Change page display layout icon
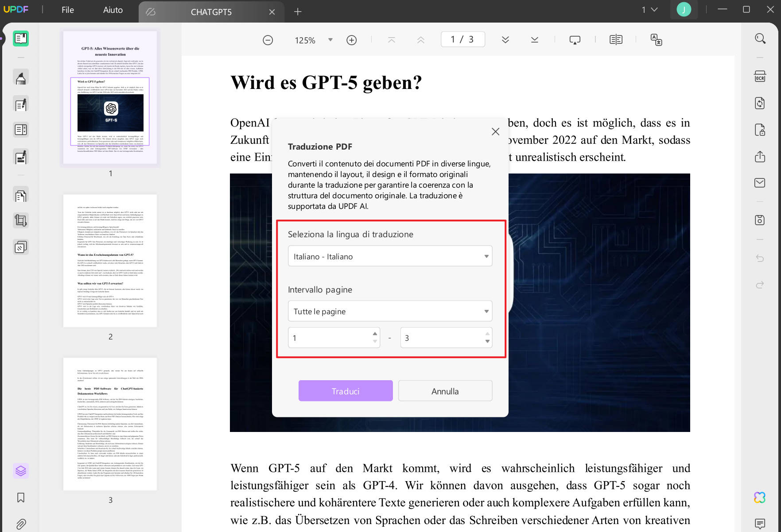 click(x=616, y=40)
